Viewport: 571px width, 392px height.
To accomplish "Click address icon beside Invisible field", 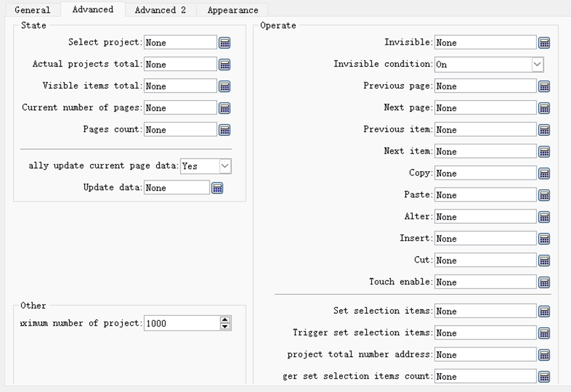I will [x=544, y=43].
